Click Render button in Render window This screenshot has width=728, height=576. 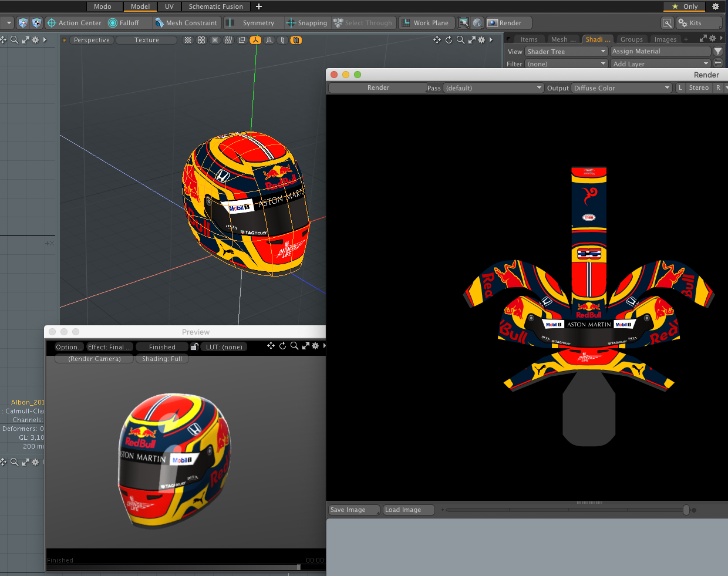click(378, 87)
